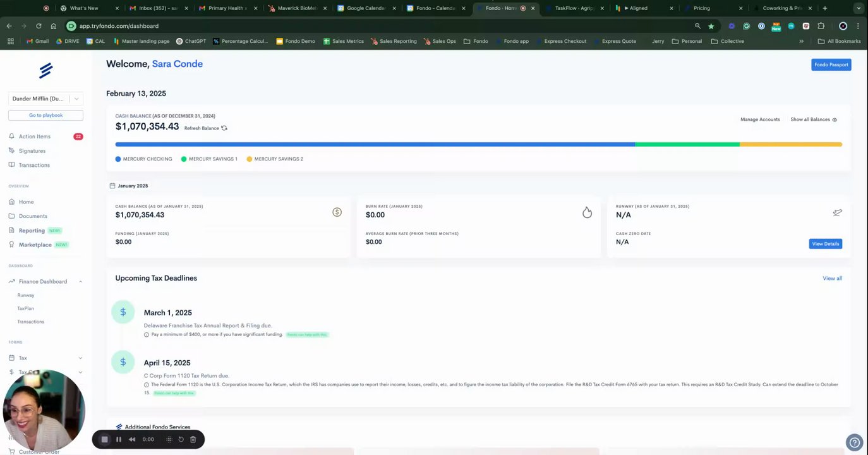The height and width of the screenshot is (455, 868).
Task: Open the All Bookmarks folder
Action: coord(839,41)
